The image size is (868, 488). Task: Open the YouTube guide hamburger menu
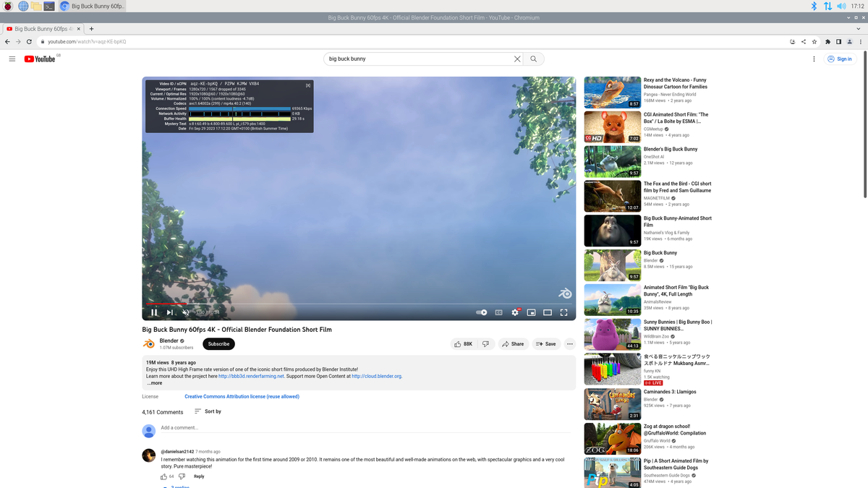[x=12, y=59]
